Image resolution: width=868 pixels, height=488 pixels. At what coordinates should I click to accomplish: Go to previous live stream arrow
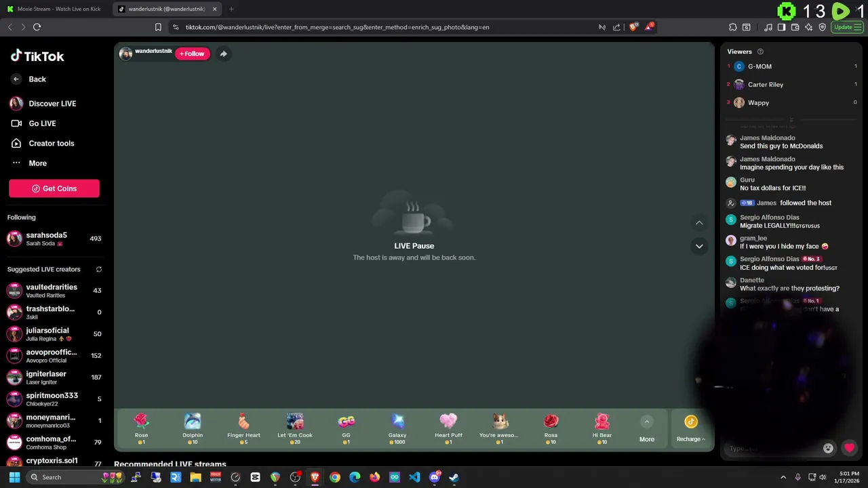click(x=699, y=222)
